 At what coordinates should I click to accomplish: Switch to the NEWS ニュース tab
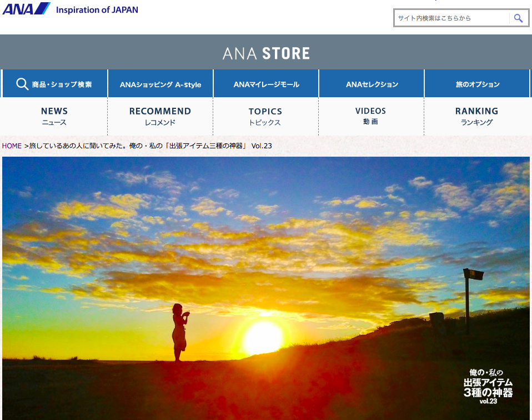[54, 117]
